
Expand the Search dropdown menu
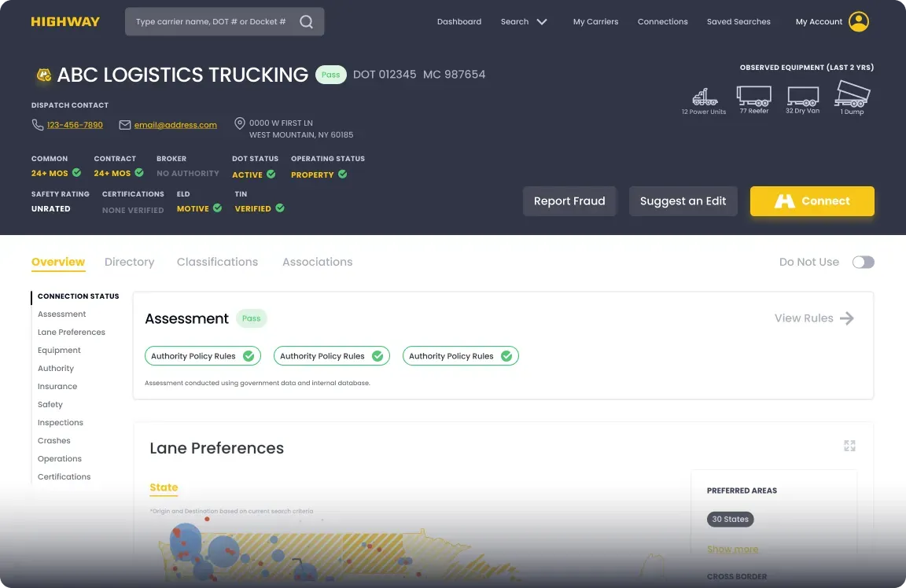[x=541, y=22]
